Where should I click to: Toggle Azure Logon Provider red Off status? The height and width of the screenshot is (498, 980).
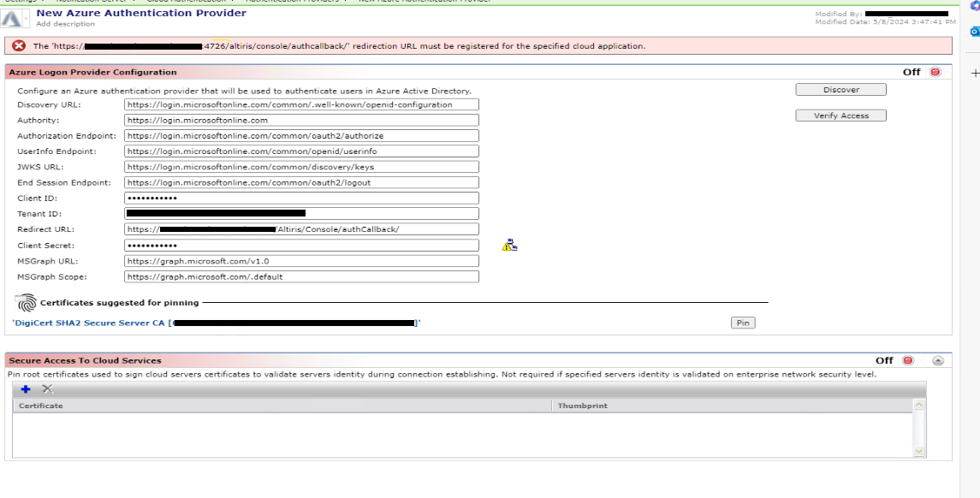coord(935,72)
